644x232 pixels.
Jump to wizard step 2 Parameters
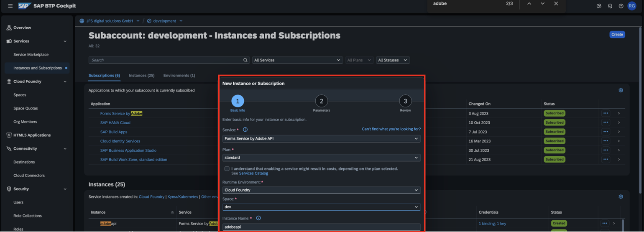321,101
